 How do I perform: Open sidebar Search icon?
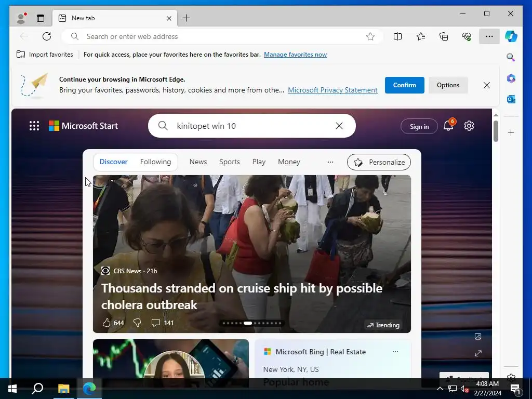point(511,57)
